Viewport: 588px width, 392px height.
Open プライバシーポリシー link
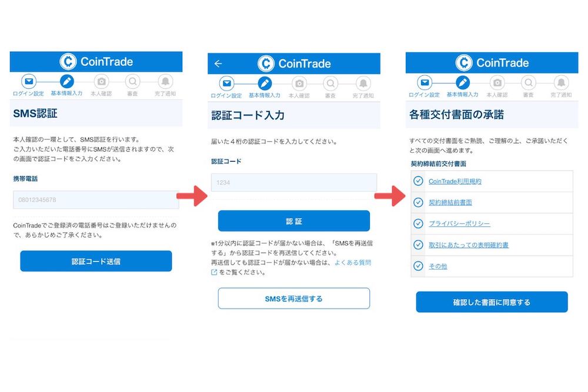(x=459, y=224)
